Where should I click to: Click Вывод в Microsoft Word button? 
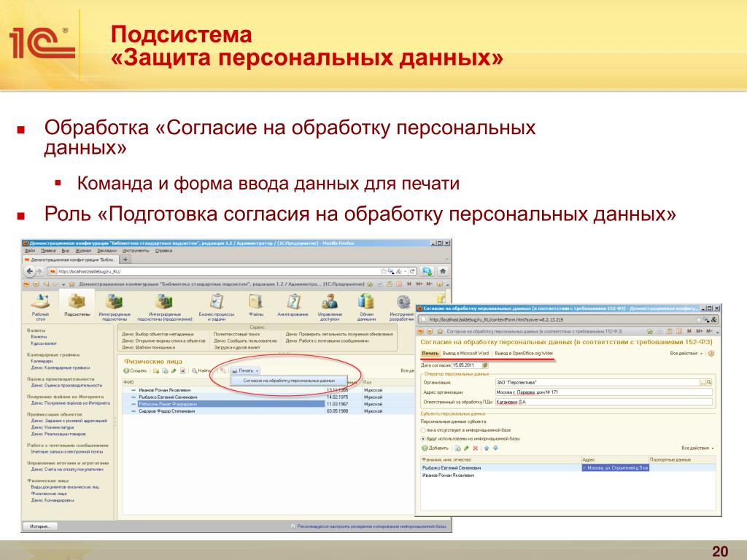(465, 354)
